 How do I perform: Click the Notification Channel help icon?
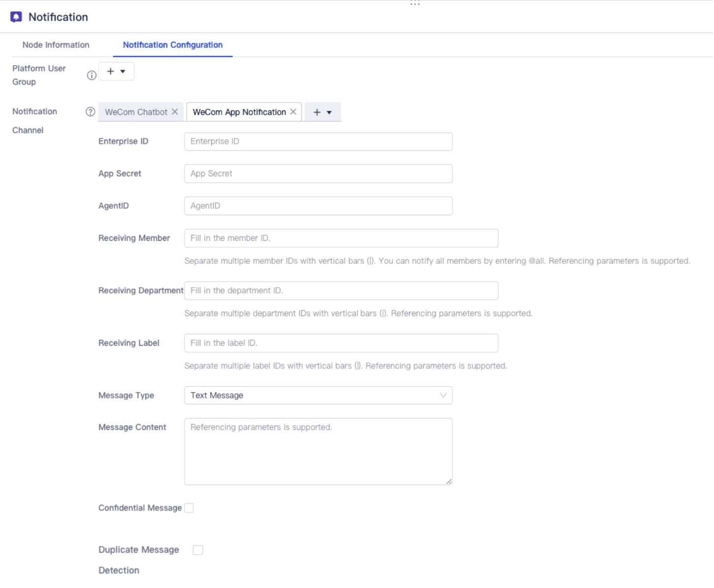90,112
